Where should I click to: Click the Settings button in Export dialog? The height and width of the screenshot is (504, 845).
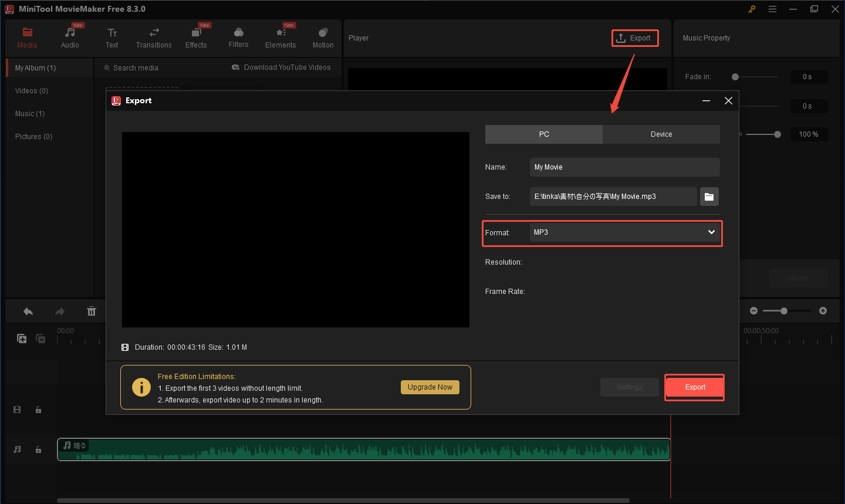pos(630,387)
